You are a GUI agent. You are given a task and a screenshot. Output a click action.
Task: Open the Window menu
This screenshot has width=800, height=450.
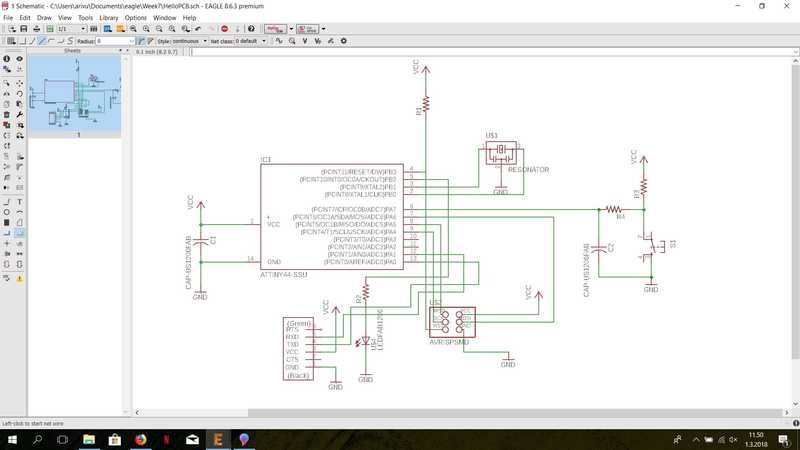coord(164,17)
